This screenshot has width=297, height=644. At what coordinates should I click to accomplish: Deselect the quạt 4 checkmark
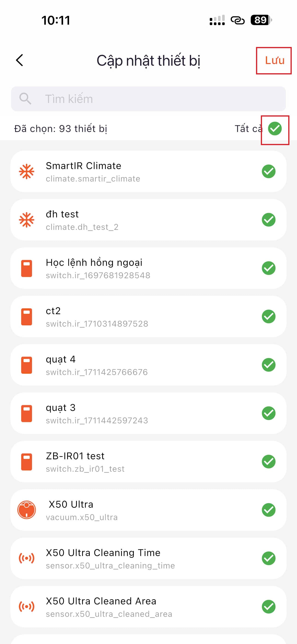tap(268, 365)
